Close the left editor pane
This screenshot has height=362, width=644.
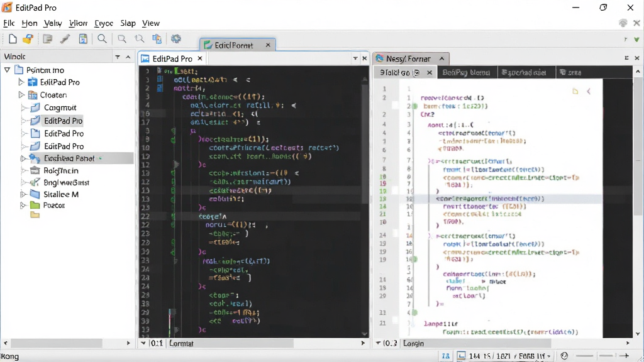364,58
